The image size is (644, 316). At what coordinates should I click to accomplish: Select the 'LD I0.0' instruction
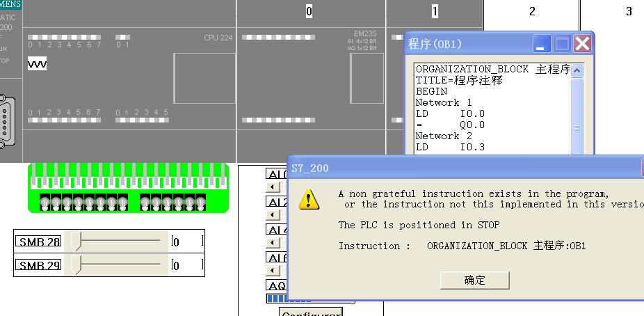tap(450, 113)
